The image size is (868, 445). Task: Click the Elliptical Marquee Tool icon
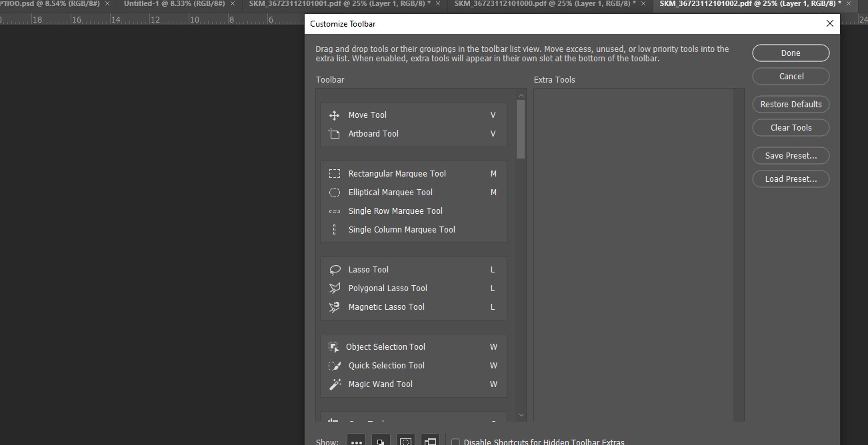tap(335, 193)
